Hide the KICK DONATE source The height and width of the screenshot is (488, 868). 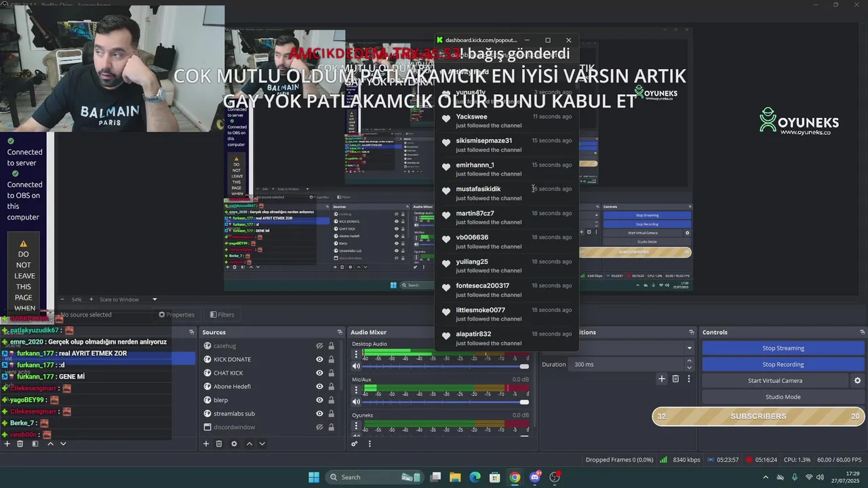tap(319, 359)
